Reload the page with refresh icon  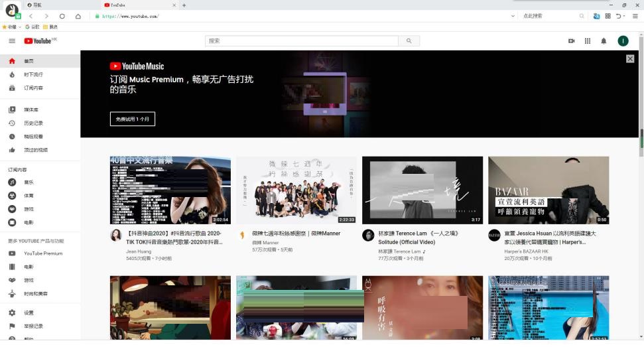(62, 16)
